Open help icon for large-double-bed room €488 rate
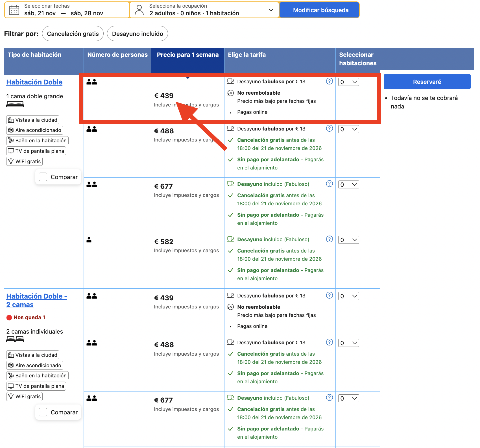Image resolution: width=480 pixels, height=448 pixels. [330, 129]
